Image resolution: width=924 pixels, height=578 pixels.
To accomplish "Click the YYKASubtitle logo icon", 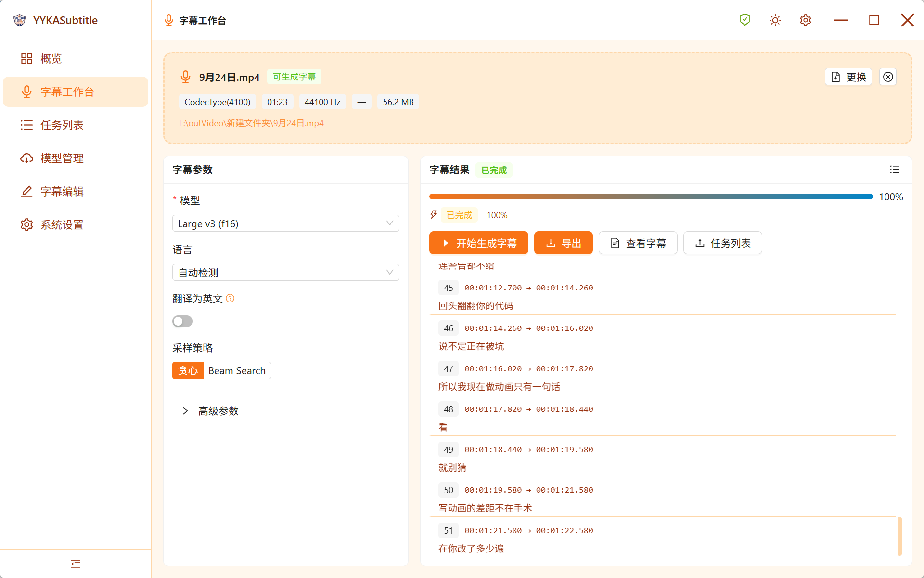I will [x=19, y=20].
